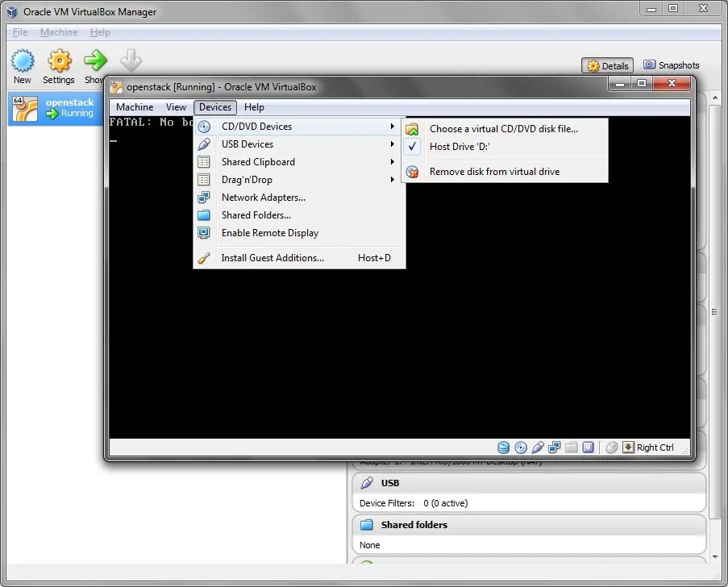
Task: Click the Details button in Manager
Action: pos(607,66)
